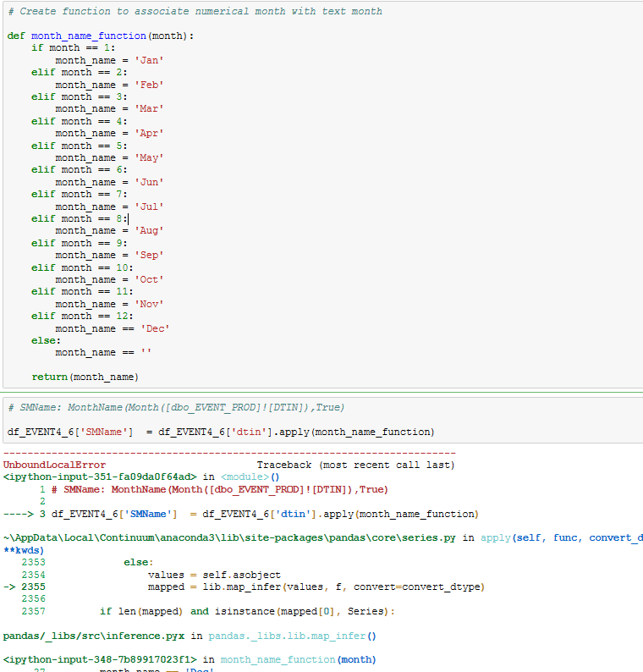The height and width of the screenshot is (672, 643).
Task: Click the df_EVENT4_6['SMName'] assignment in the input cell
Action: (221, 432)
